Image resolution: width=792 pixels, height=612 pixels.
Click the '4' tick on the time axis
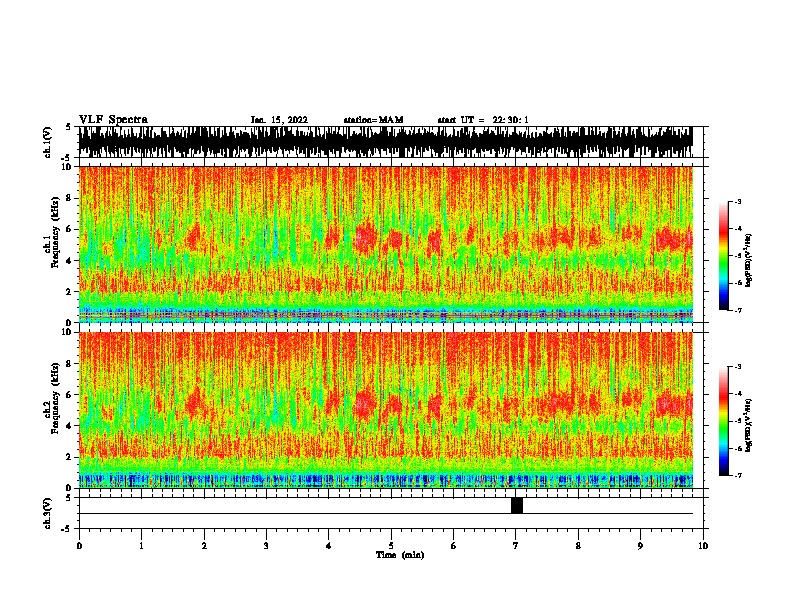coord(329,546)
